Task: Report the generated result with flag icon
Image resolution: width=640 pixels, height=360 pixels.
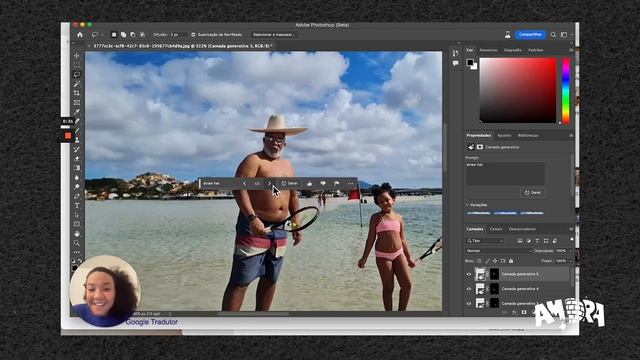Action: 336,184
